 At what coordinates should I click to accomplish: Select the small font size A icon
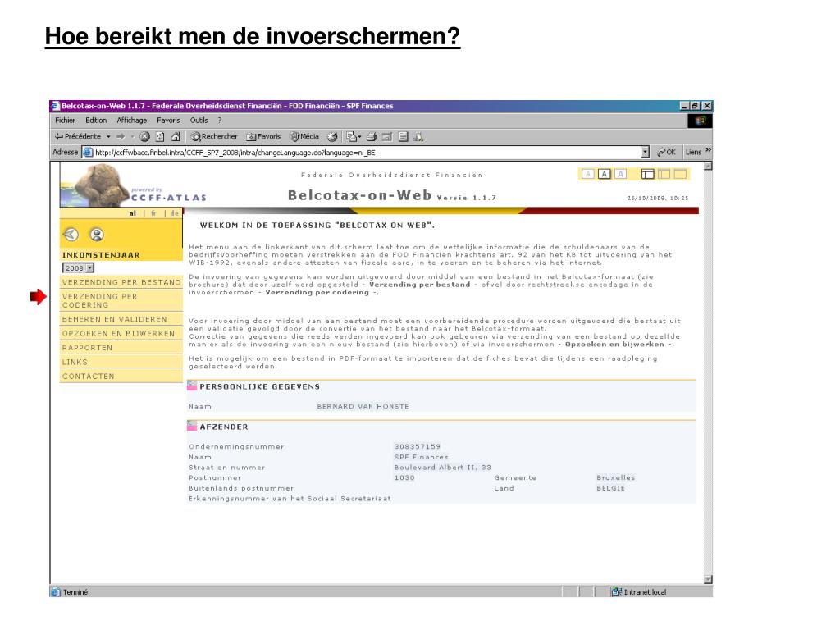587,174
